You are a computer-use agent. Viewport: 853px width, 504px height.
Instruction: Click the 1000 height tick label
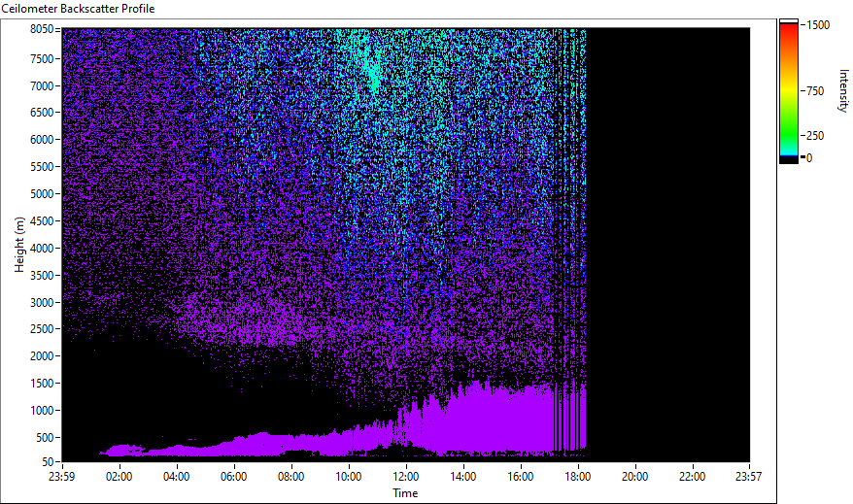pos(42,411)
